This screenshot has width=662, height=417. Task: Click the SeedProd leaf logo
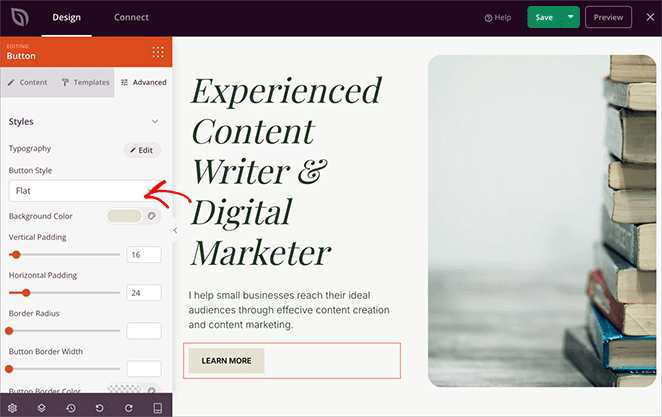point(19,17)
